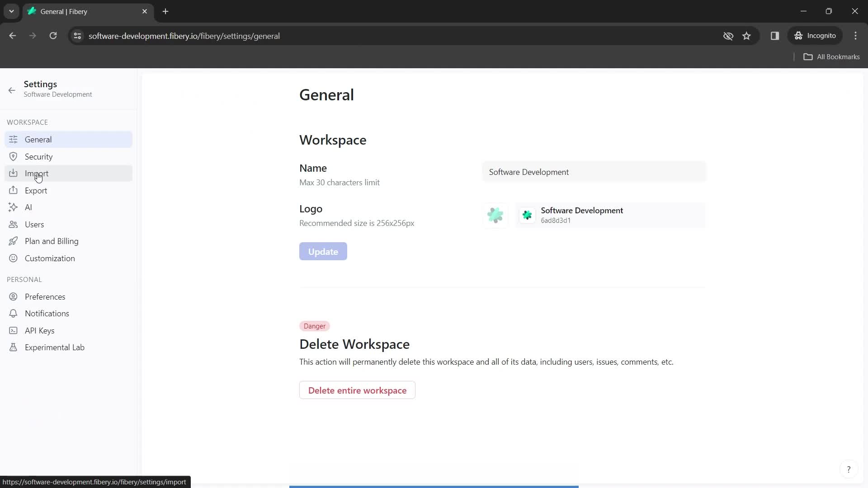The width and height of the screenshot is (868, 488).
Task: Click the WORKSPACE section label
Action: coord(27,122)
